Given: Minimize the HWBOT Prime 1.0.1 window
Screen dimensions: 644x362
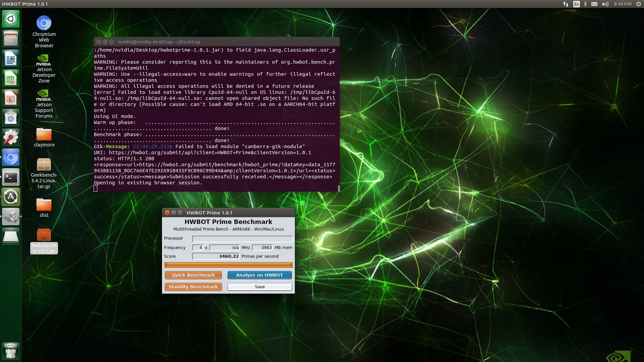Looking at the screenshot, I should pyautogui.click(x=173, y=213).
